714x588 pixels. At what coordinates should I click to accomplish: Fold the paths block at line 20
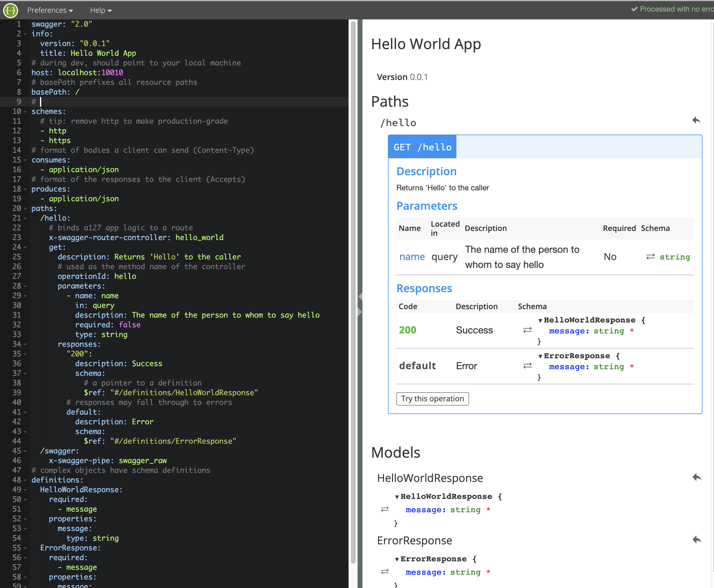[25, 209]
